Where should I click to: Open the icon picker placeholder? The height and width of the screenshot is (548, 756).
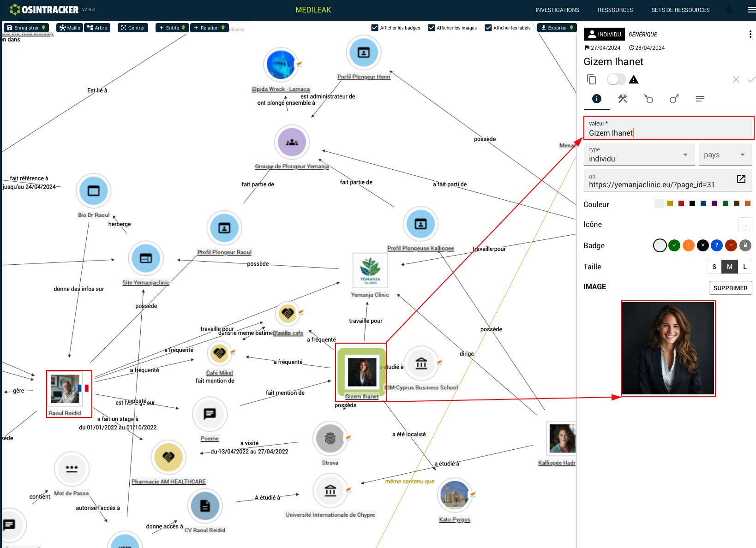[x=745, y=224]
